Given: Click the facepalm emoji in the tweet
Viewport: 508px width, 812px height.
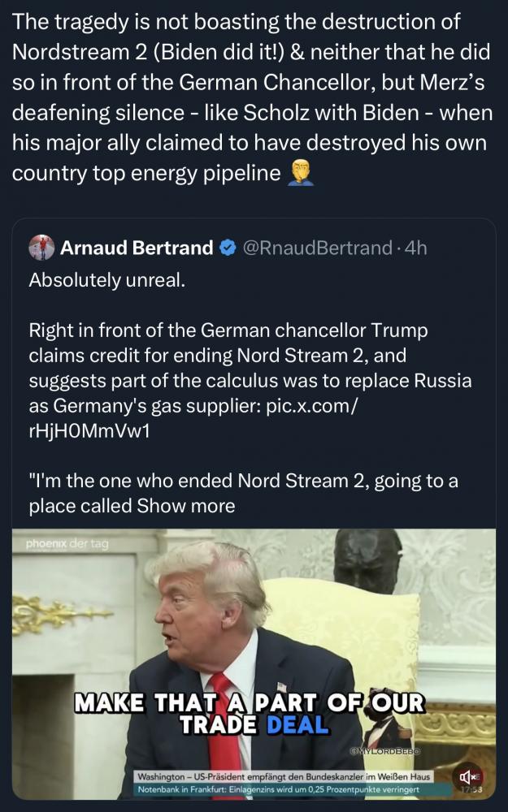Looking at the screenshot, I should (301, 173).
